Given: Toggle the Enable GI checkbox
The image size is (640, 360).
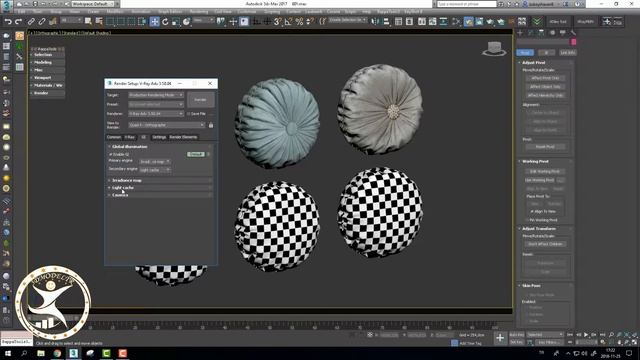Looking at the screenshot, I should tap(111, 154).
